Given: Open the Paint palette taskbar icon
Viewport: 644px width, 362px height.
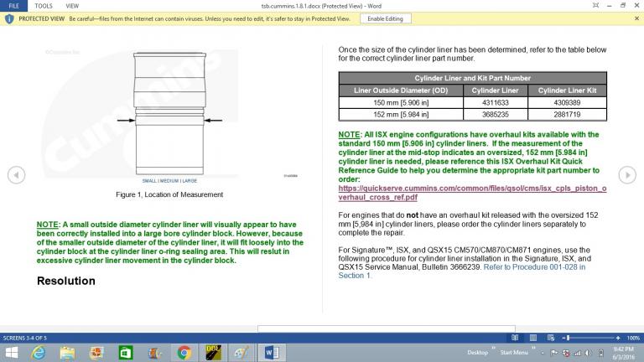Looking at the screenshot, I should pyautogui.click(x=241, y=353).
